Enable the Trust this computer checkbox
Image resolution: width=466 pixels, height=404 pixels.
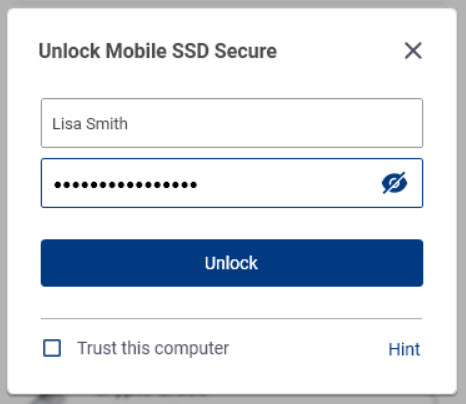click(52, 348)
